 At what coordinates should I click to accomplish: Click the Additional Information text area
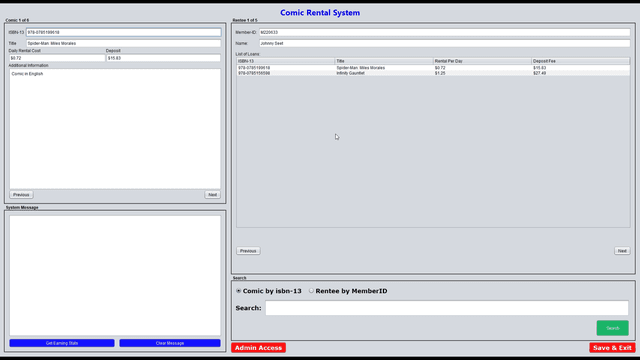[x=115, y=129]
